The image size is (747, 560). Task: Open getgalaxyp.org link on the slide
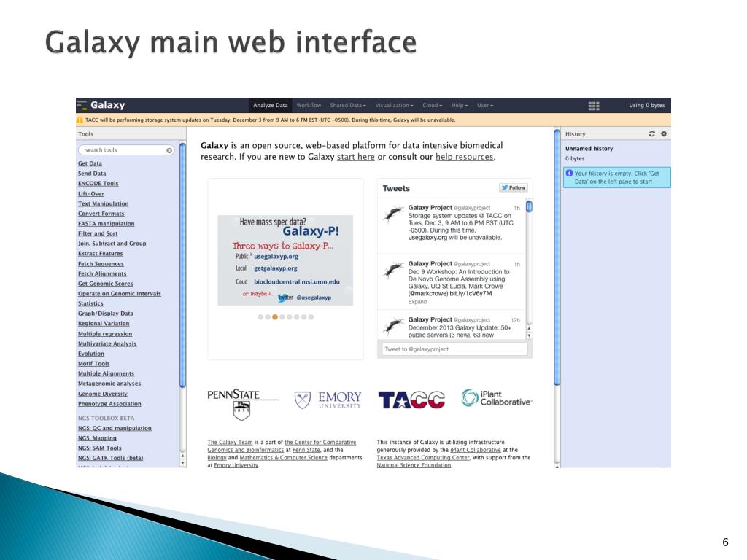click(x=275, y=268)
